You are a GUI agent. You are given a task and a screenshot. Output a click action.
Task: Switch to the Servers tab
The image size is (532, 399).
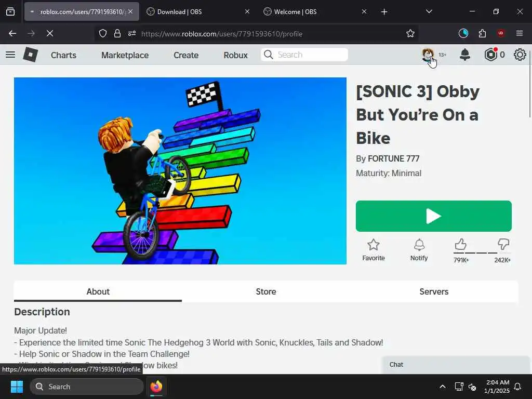click(x=434, y=291)
